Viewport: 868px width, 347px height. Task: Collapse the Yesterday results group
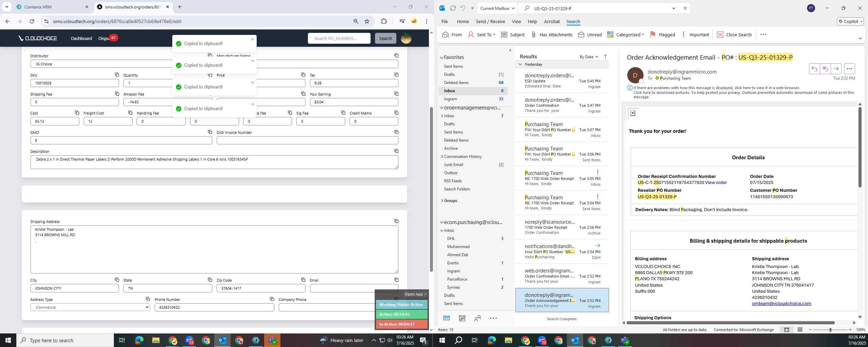click(520, 64)
